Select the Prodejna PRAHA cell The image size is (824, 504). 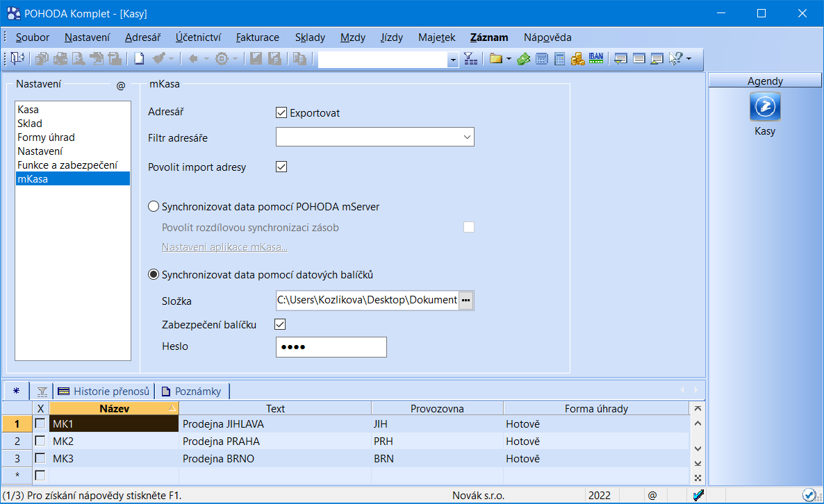[275, 441]
